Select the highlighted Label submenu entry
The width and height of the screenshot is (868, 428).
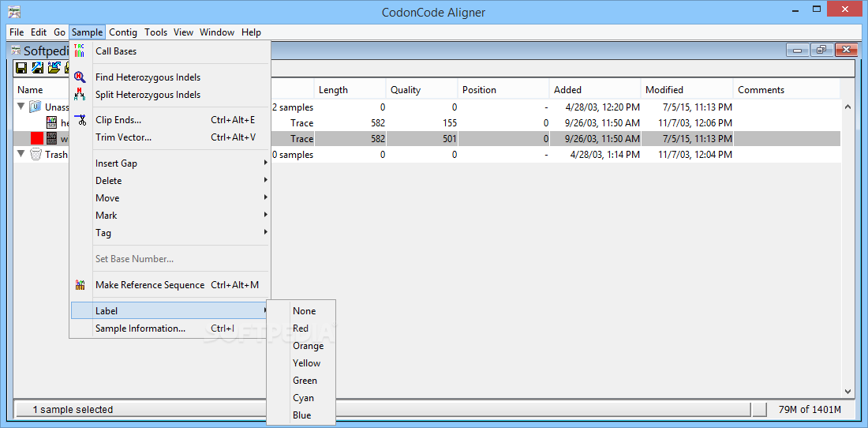[x=170, y=311]
